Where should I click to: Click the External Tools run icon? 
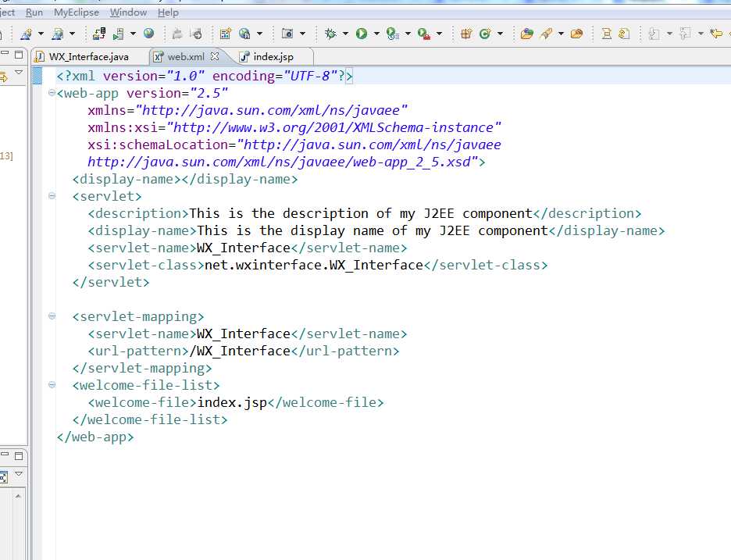point(424,34)
